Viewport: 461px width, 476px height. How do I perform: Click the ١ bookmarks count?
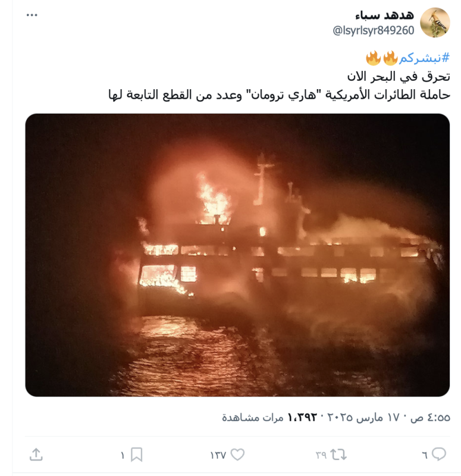[123, 455]
